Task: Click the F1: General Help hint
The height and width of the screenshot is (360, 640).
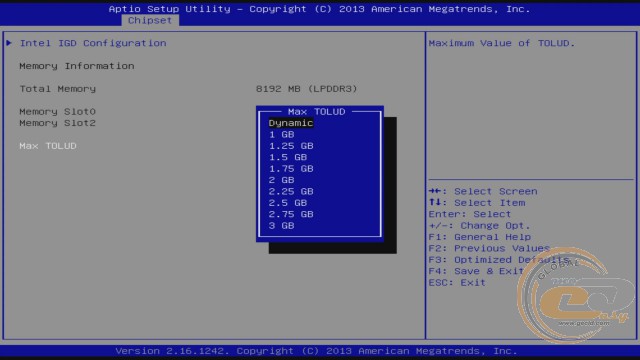Action: 480,237
